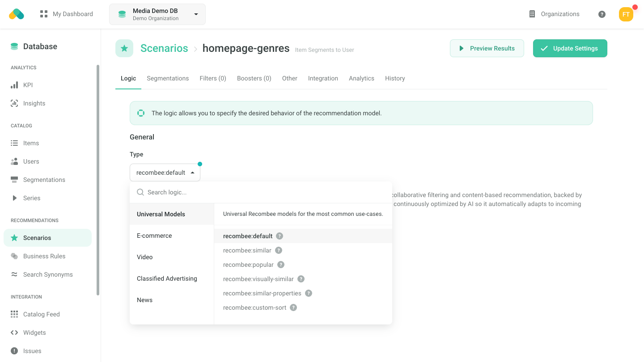Click the Preview Results button
Screen dimensions: 644x362
coord(487,48)
